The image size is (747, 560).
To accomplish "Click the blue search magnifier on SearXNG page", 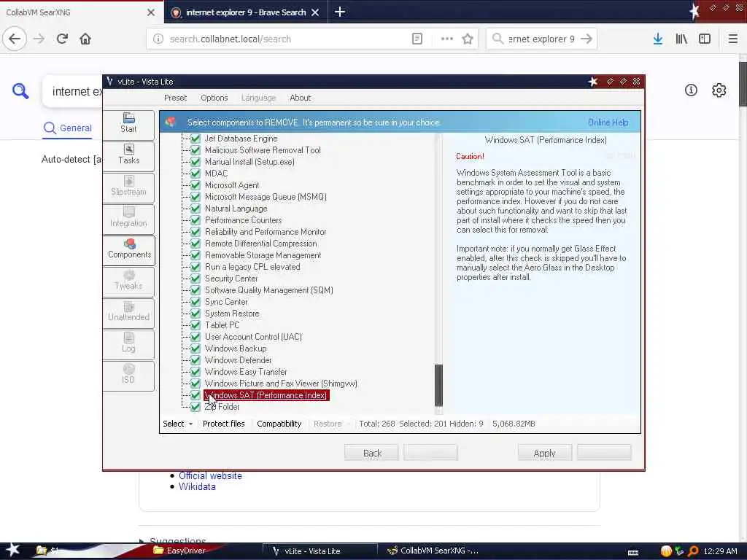I will click(20, 90).
